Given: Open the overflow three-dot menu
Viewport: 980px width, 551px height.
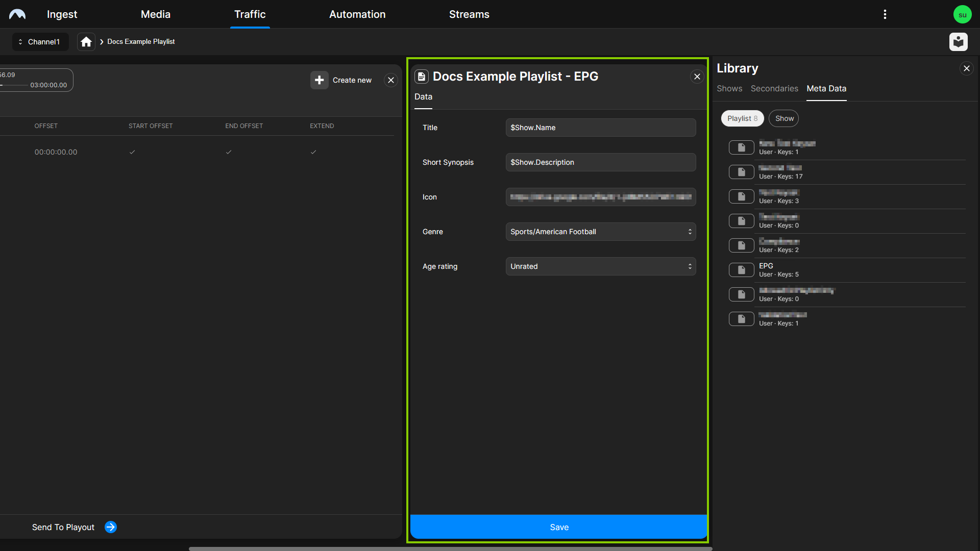Looking at the screenshot, I should coord(885,14).
